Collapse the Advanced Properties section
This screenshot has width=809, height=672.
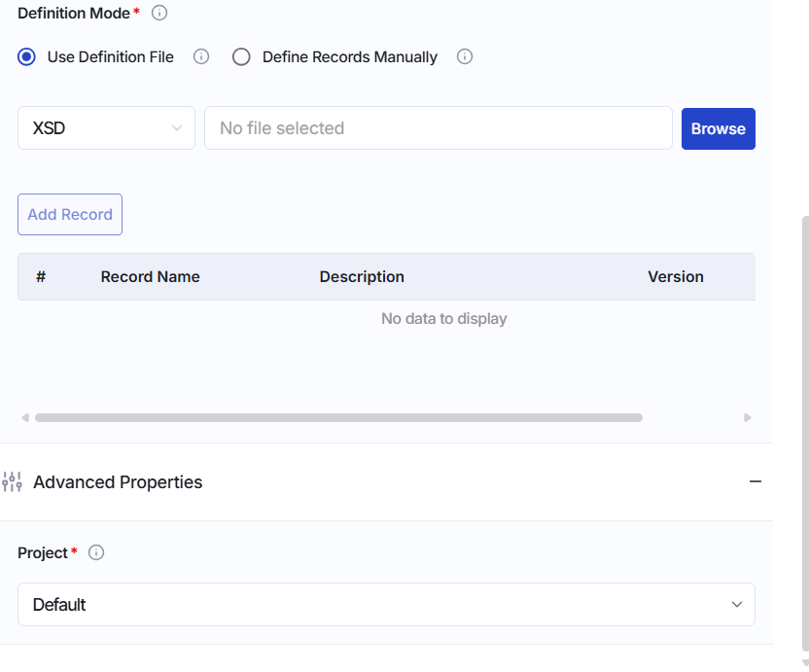coord(756,481)
